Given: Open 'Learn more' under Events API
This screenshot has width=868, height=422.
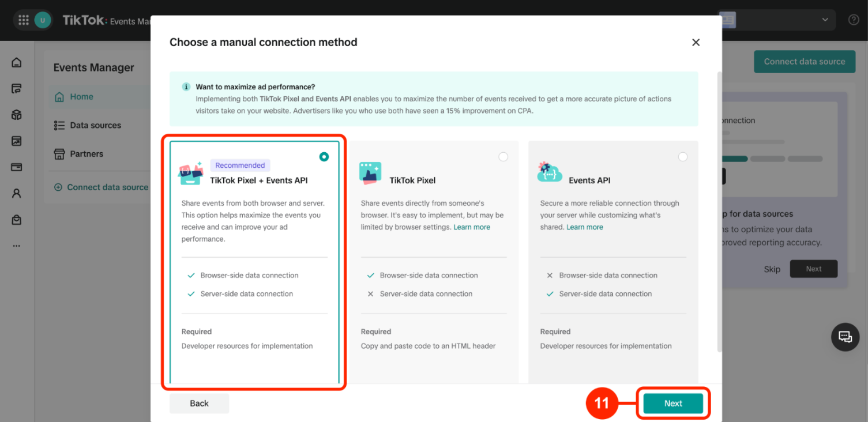Looking at the screenshot, I should click(585, 227).
